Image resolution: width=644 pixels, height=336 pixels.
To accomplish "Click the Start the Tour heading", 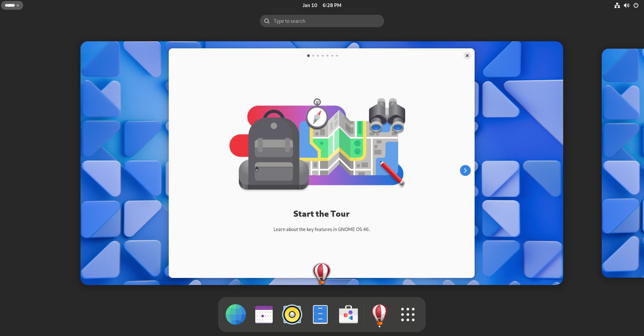I will pos(321,213).
